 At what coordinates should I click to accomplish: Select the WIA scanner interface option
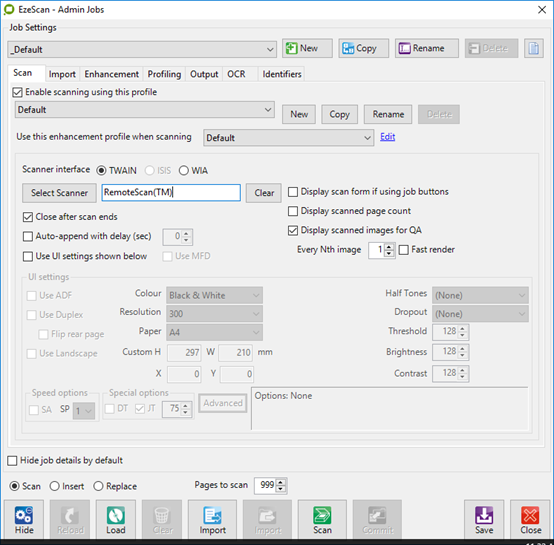[184, 171]
